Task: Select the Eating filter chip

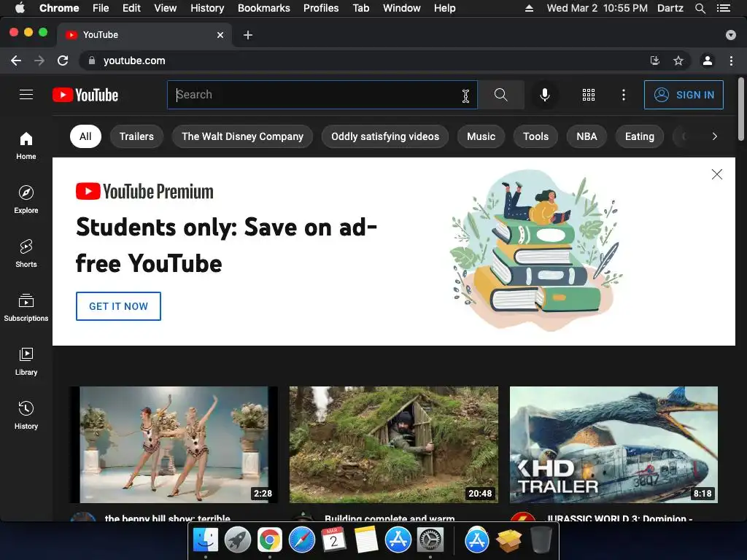Action: coord(639,136)
